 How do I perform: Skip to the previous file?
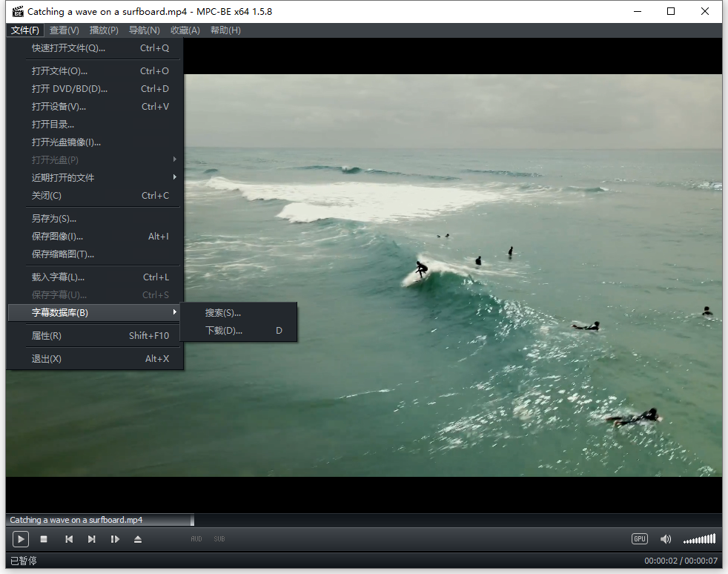point(69,539)
